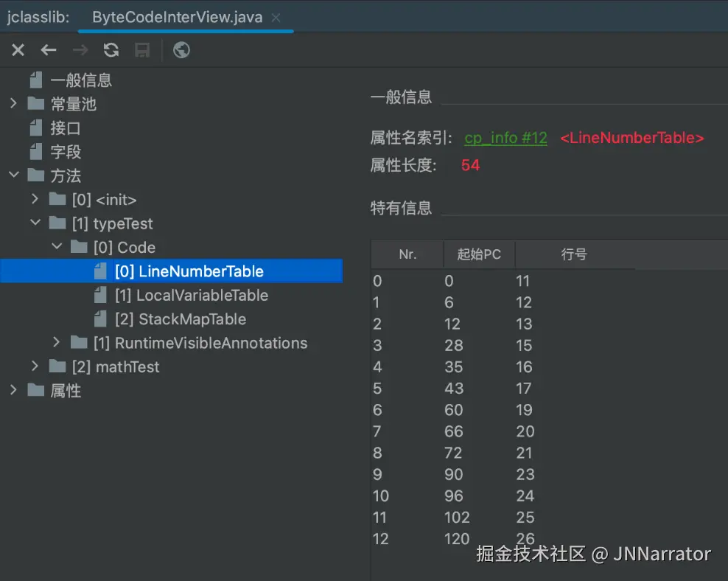The image size is (728, 581).
Task: Select start PC value 96
Action: point(454,496)
